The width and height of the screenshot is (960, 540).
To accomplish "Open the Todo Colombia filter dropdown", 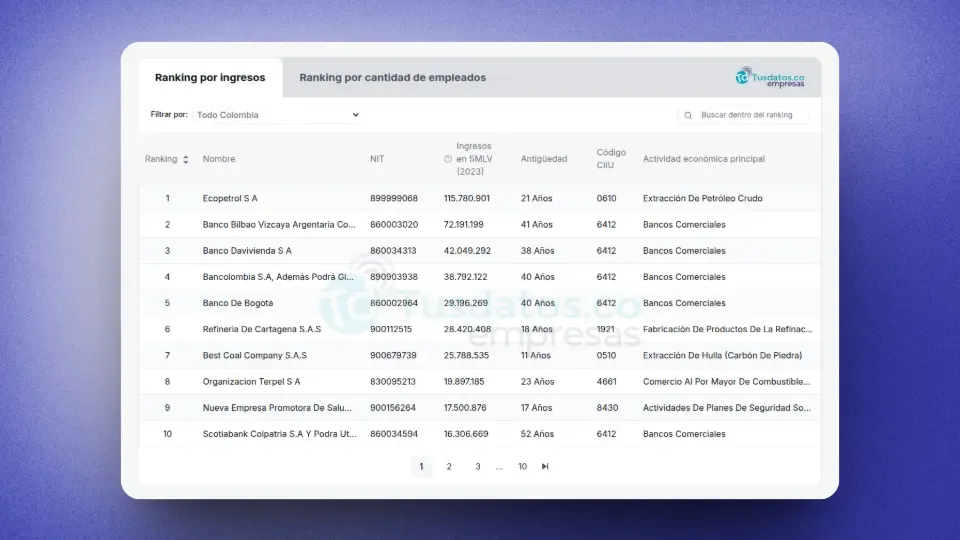I will (277, 115).
